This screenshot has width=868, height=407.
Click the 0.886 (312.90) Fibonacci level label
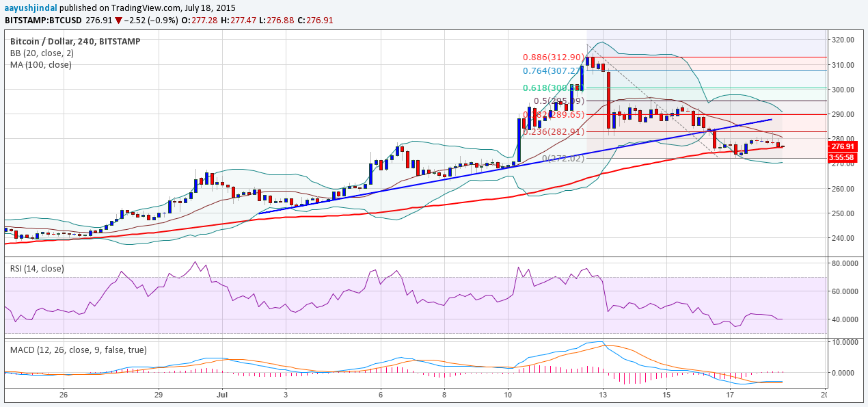(x=552, y=58)
